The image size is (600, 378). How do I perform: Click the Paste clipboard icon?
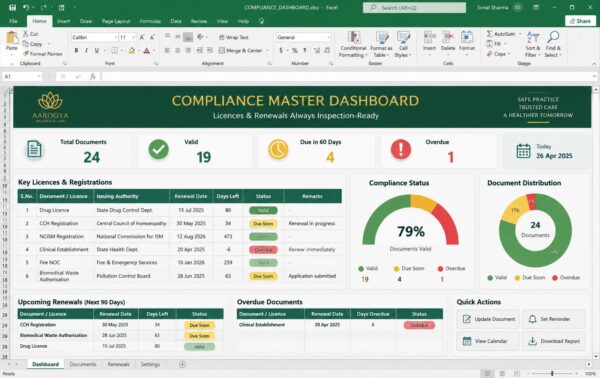coord(12,38)
